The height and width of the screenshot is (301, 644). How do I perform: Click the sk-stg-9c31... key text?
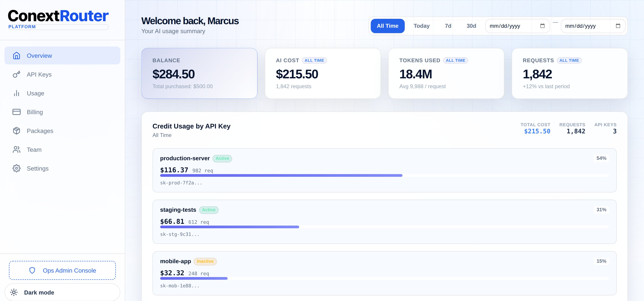coord(180,235)
